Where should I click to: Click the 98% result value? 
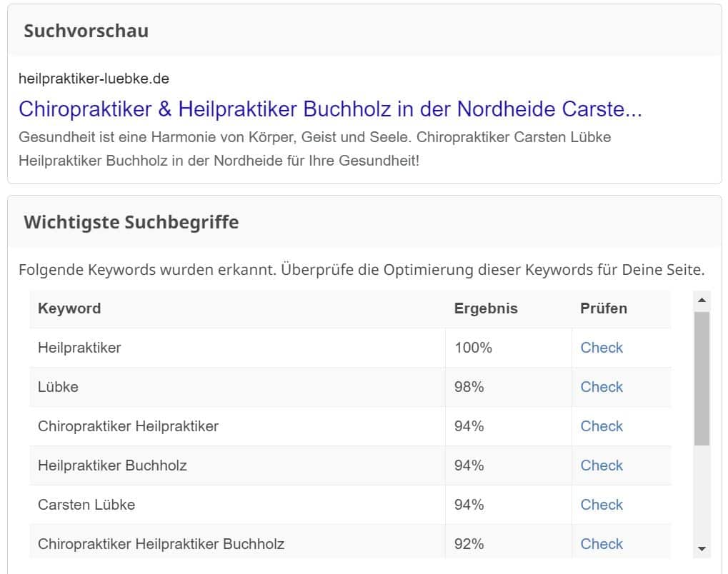tap(469, 387)
